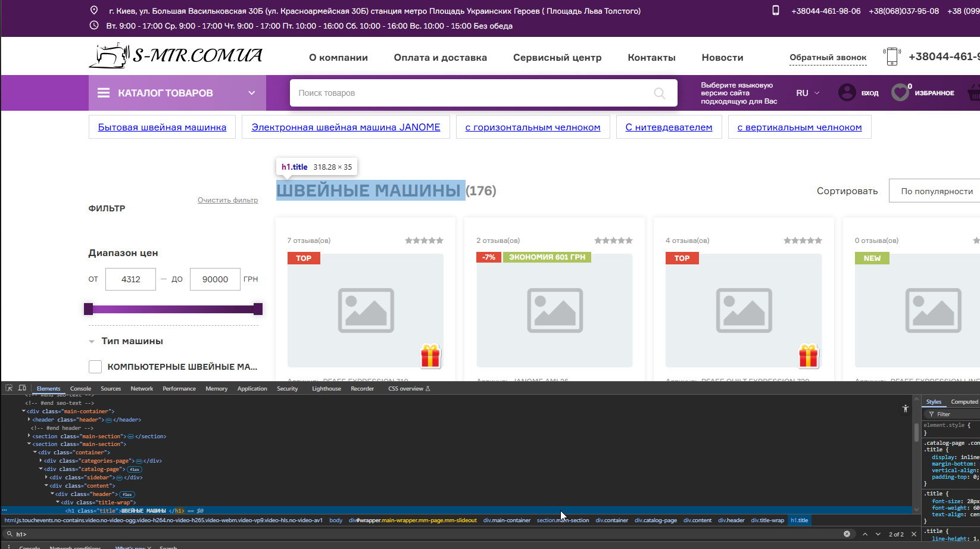The height and width of the screenshot is (549, 980).
Task: Click the product thumbnail with -7% badge
Action: tap(554, 311)
